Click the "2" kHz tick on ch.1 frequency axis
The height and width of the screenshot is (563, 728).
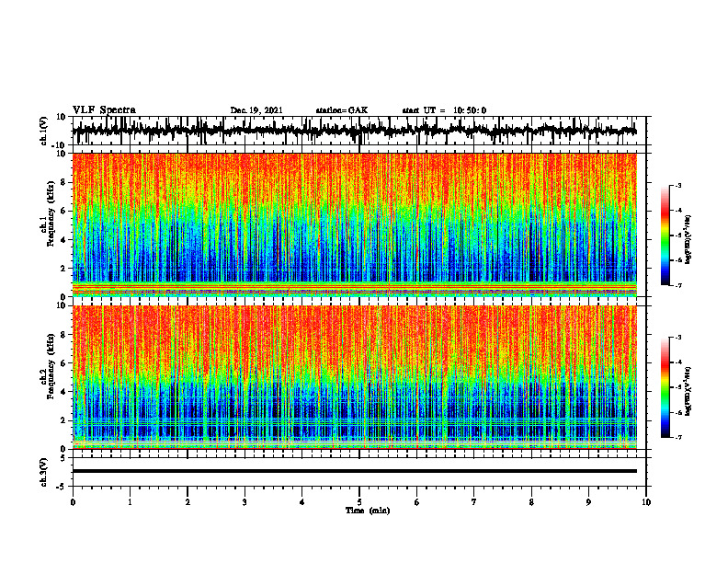[x=63, y=269]
